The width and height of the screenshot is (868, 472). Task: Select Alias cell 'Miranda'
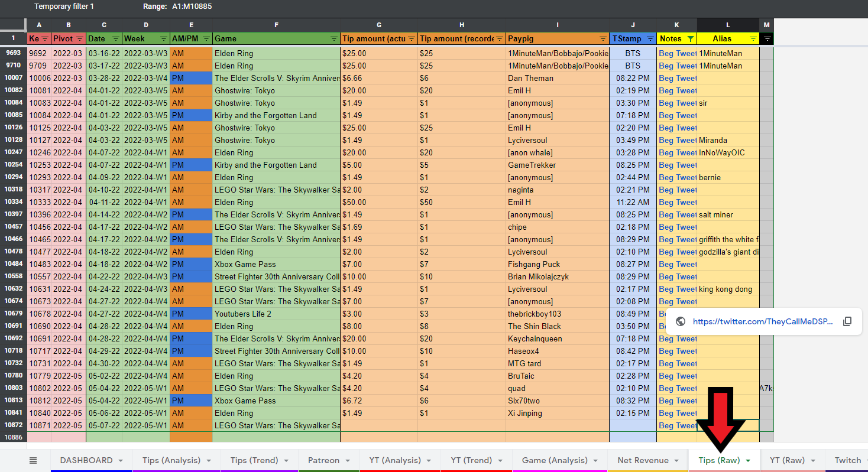(x=728, y=140)
